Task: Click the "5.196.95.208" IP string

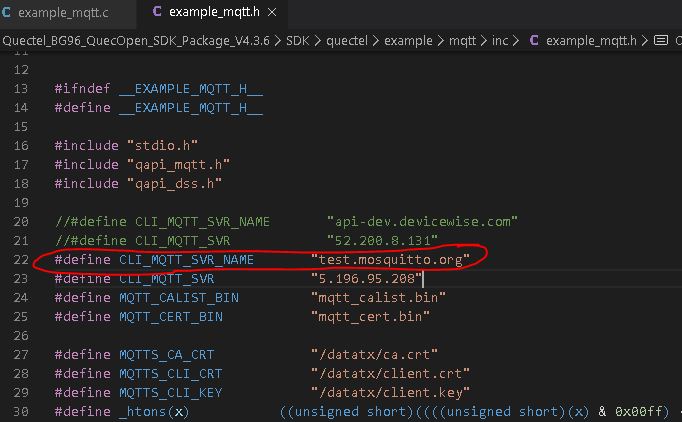Action: pos(367,279)
